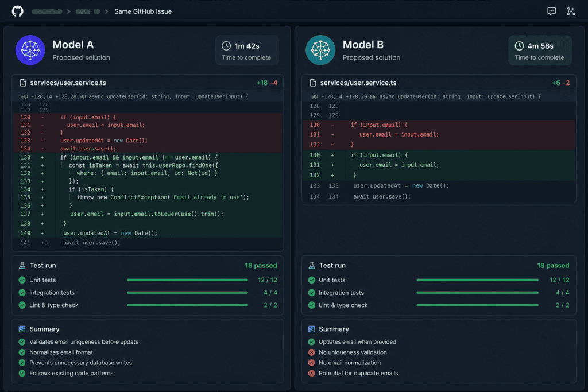Click green check beside Model A Integration tests
588x392 pixels.
(x=22, y=293)
